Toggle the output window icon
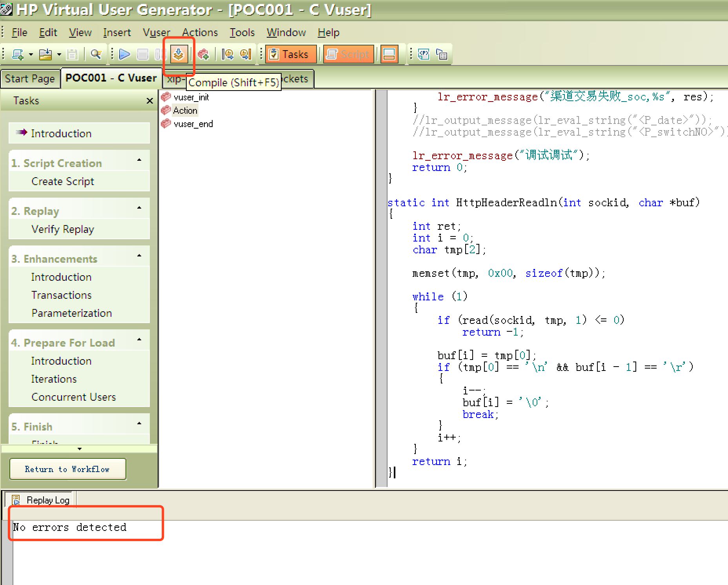This screenshot has height=585, width=728. click(389, 54)
